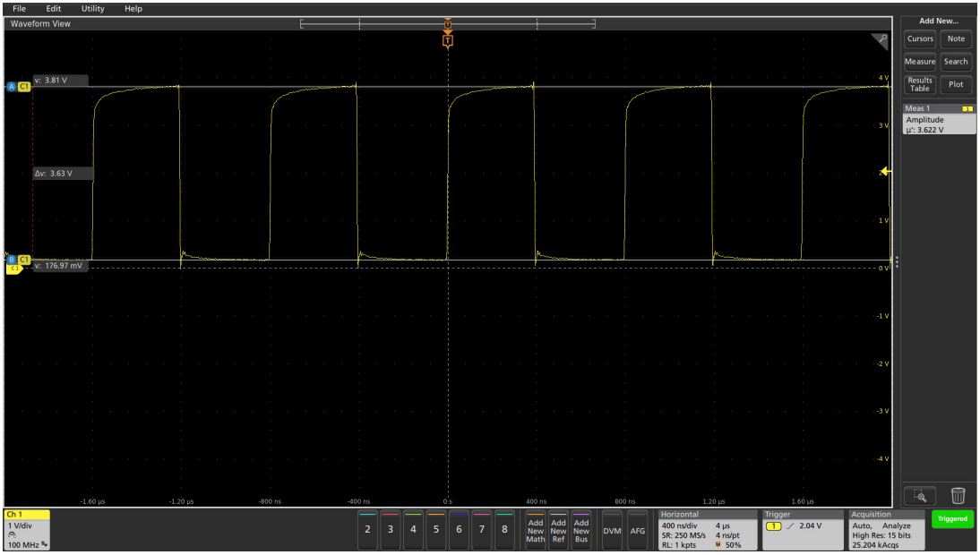Enable channel 5 input
Screen dimensions: 980x555
tap(436, 529)
